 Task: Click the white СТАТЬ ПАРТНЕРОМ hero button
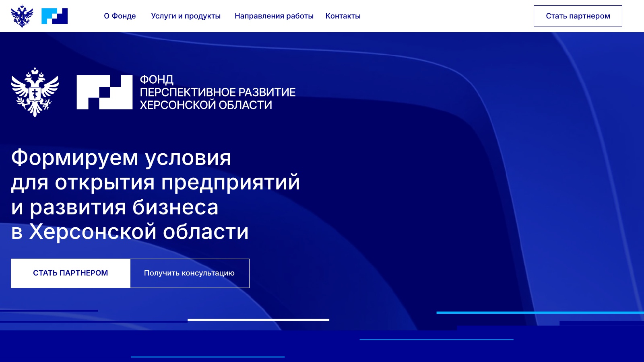(x=70, y=273)
